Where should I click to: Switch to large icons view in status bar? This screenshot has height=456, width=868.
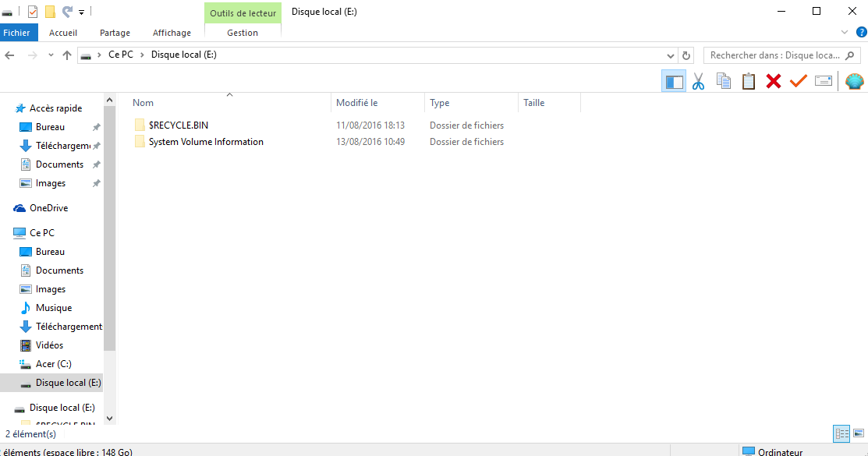859,433
